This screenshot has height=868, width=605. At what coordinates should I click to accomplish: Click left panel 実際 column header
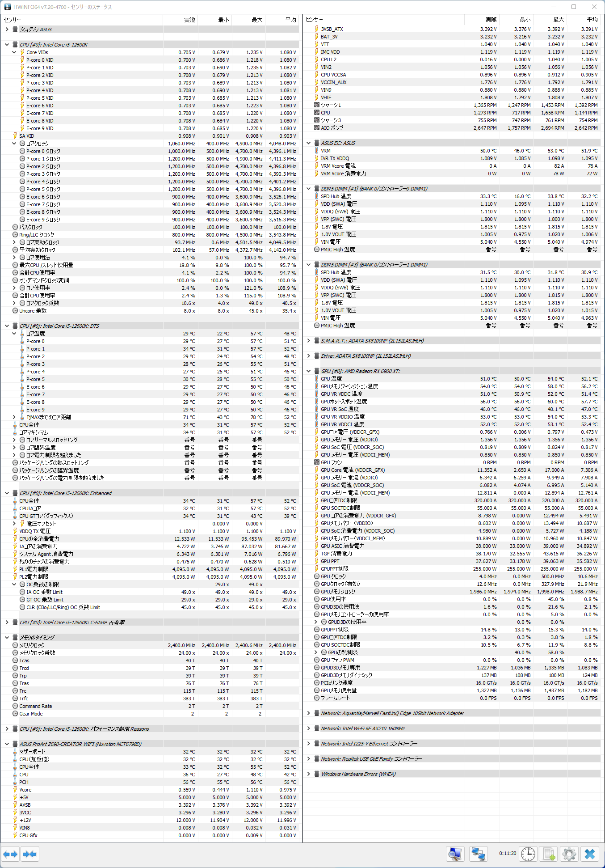pyautogui.click(x=181, y=20)
